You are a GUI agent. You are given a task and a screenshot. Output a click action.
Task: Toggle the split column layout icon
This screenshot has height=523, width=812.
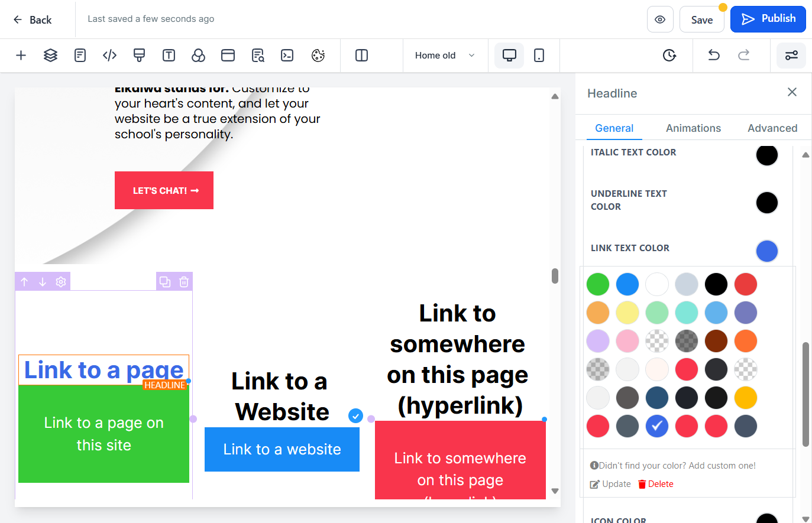[x=361, y=56]
